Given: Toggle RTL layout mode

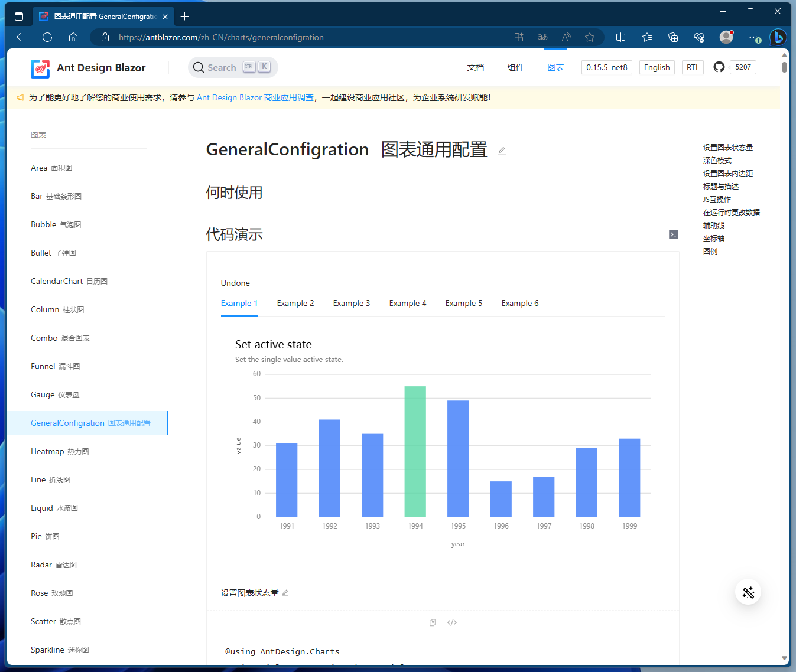Looking at the screenshot, I should [x=692, y=67].
